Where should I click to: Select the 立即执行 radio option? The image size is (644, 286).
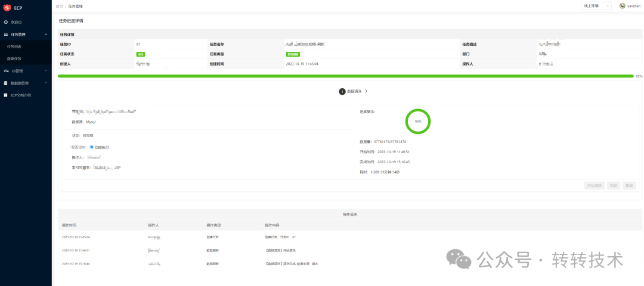tap(92, 147)
